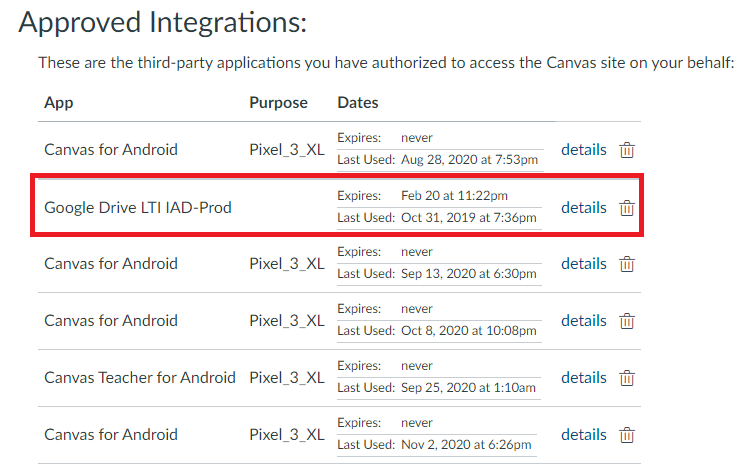
Task: Click the Purpose column header
Action: click(278, 102)
